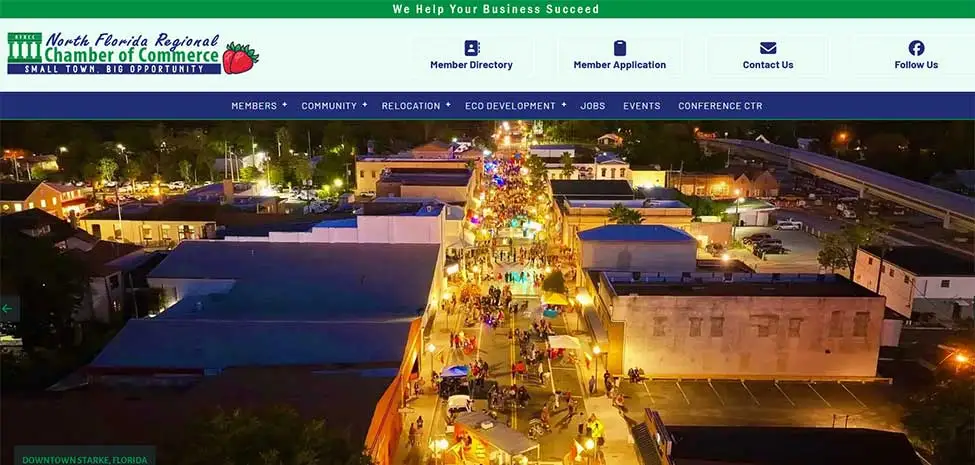The height and width of the screenshot is (465, 975).
Task: Open the Members menu
Action: [x=254, y=106]
